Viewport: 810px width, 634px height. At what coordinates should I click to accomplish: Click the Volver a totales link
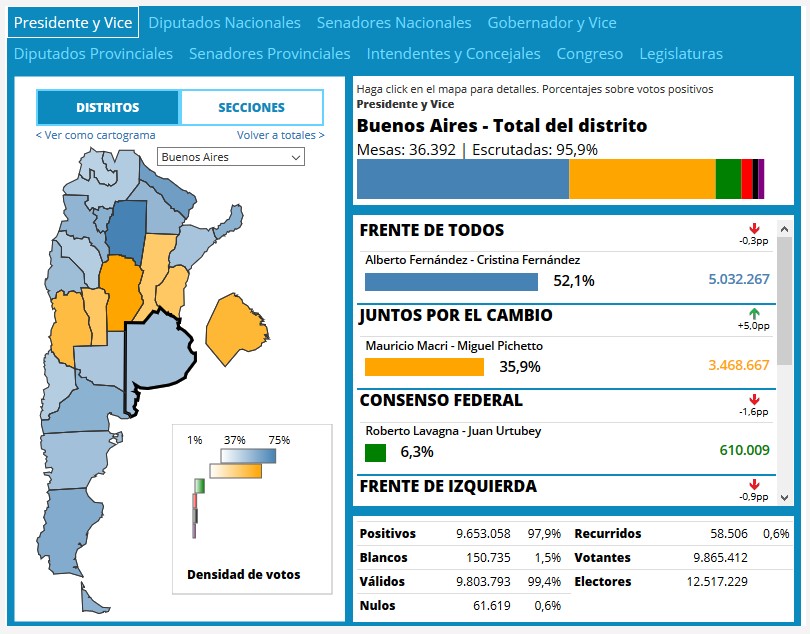coord(280,135)
